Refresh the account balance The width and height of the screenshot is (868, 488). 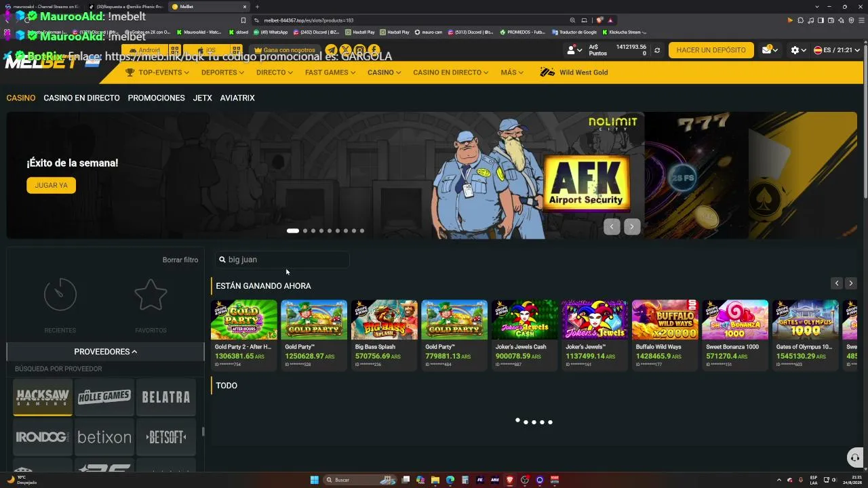[656, 50]
